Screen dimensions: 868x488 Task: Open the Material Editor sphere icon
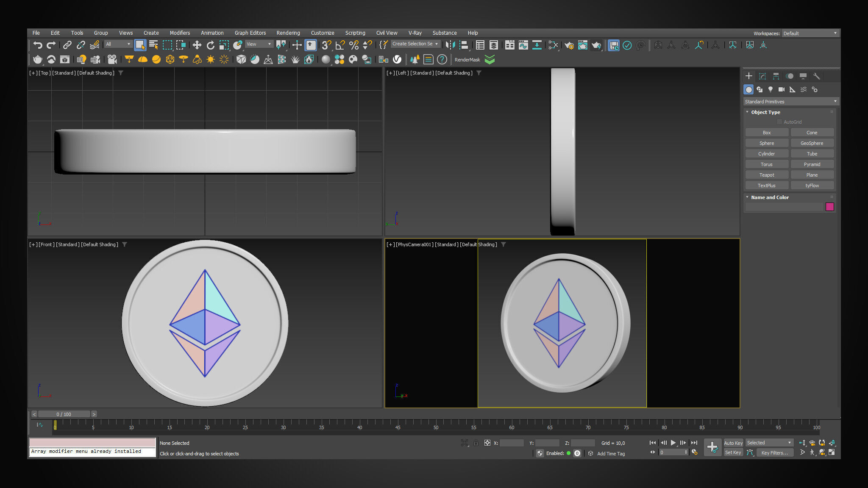point(325,60)
